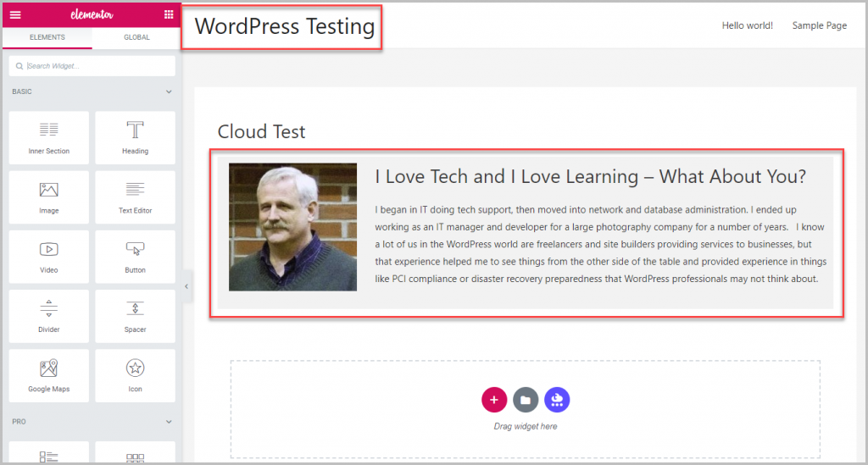Select the Video widget
This screenshot has height=465, width=868.
click(x=48, y=257)
